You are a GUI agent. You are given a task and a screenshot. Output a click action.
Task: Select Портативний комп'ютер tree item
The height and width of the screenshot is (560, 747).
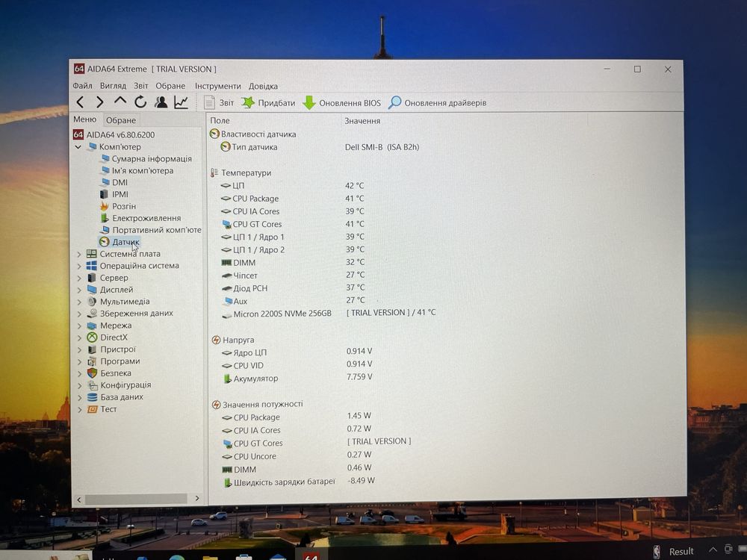(151, 230)
